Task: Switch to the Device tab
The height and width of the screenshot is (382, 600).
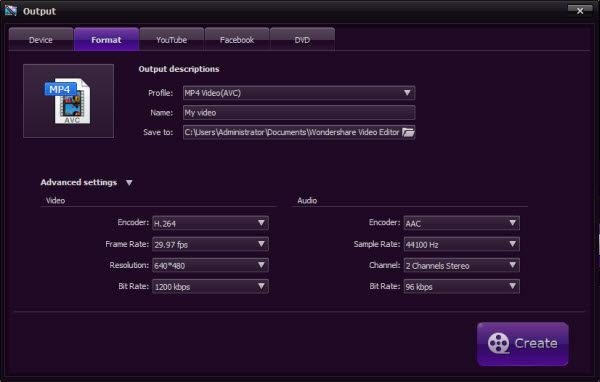Action: [x=41, y=39]
